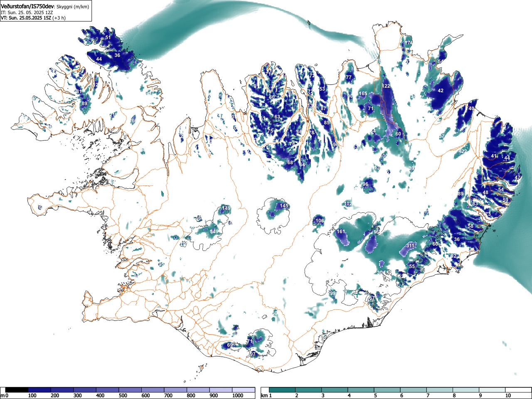Click the '78' visibility value in the north
This screenshot has width=532, height=399.
click(312, 133)
